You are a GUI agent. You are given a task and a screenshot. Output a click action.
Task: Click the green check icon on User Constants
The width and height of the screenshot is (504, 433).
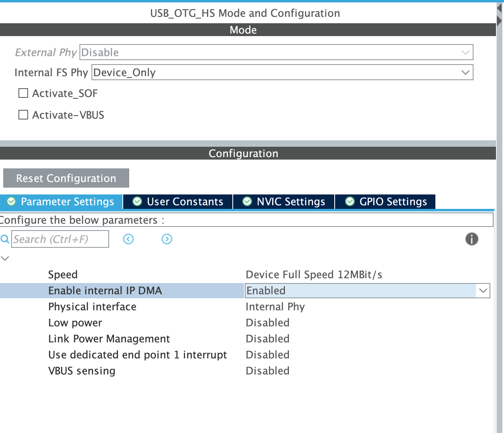click(x=137, y=202)
